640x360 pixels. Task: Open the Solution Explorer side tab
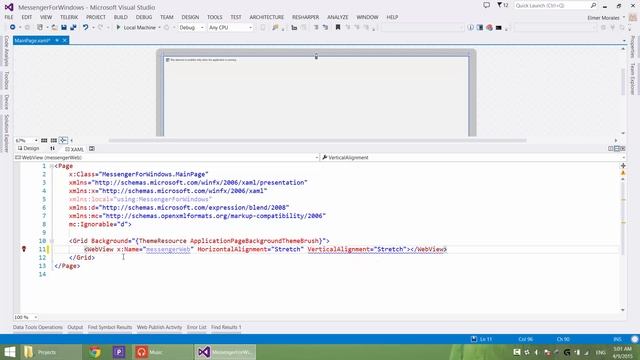pos(6,133)
